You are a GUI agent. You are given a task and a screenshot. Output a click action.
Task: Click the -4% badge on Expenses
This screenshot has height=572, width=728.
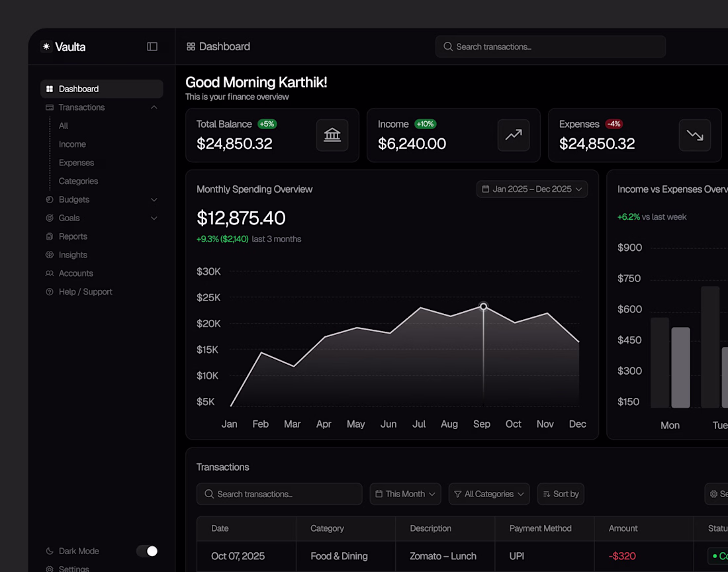pos(614,124)
